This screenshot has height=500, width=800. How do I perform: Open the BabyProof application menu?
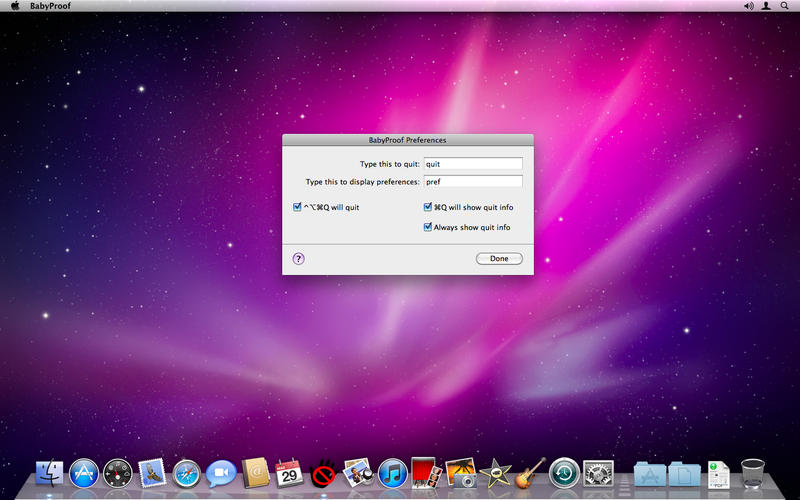point(51,6)
